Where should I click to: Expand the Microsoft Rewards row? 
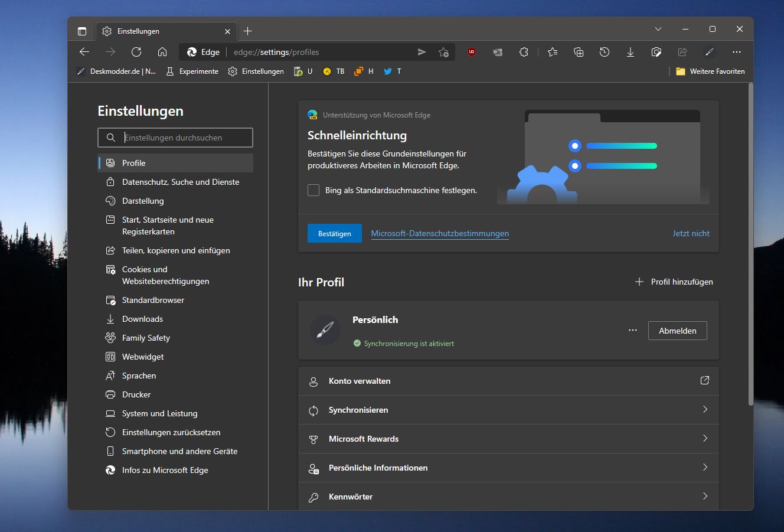click(509, 439)
